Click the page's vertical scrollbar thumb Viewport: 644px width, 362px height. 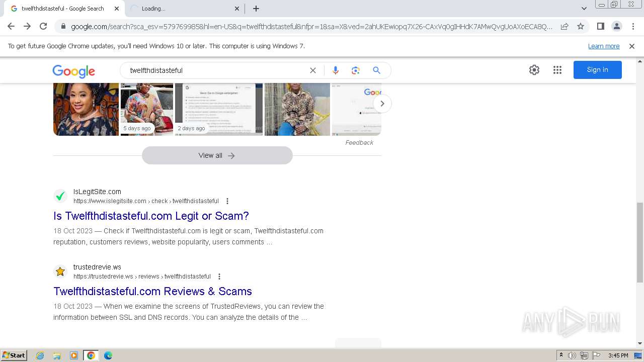[x=640, y=242]
